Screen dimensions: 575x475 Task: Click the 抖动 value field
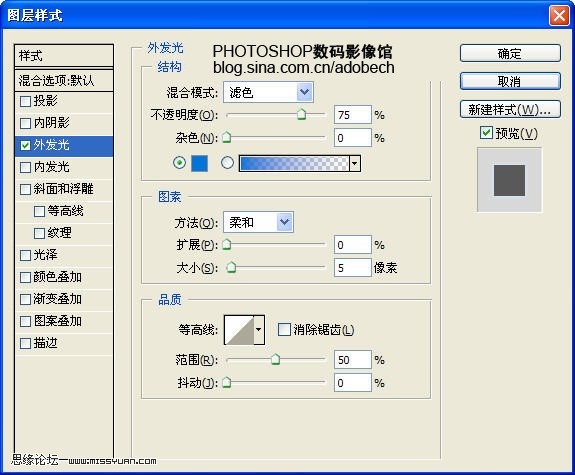[x=353, y=383]
